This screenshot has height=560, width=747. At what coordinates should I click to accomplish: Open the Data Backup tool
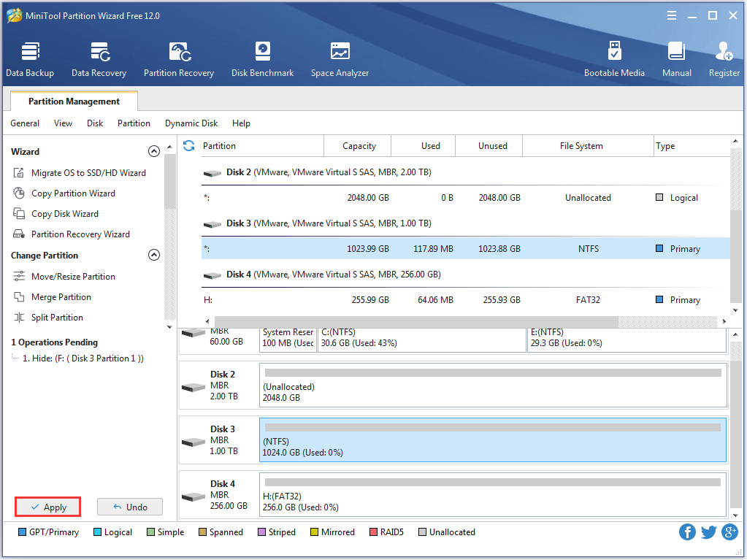point(29,59)
